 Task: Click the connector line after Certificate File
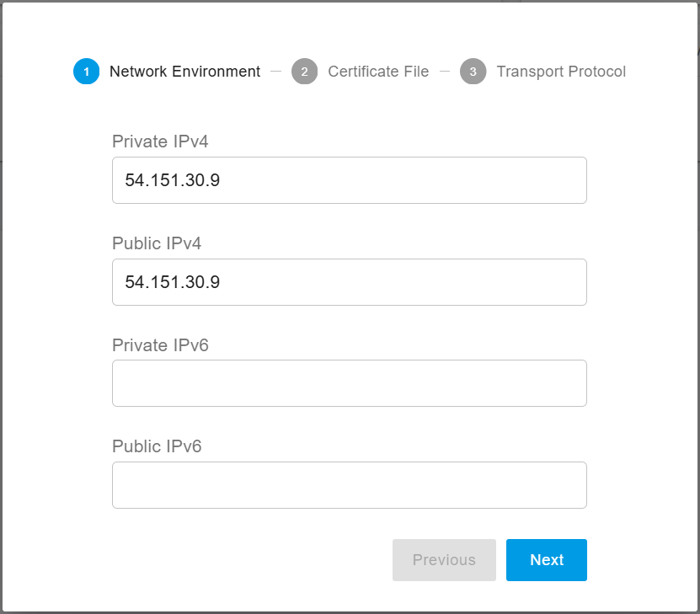[444, 72]
